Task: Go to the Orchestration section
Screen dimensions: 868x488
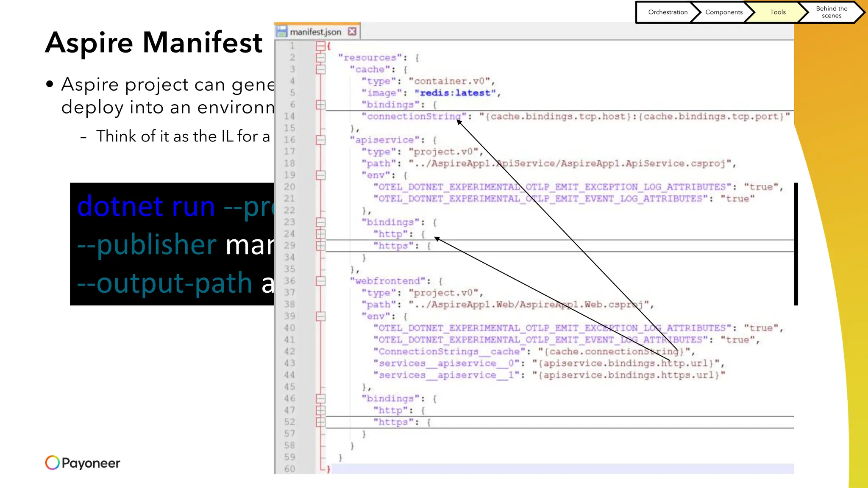Action: 668,12
